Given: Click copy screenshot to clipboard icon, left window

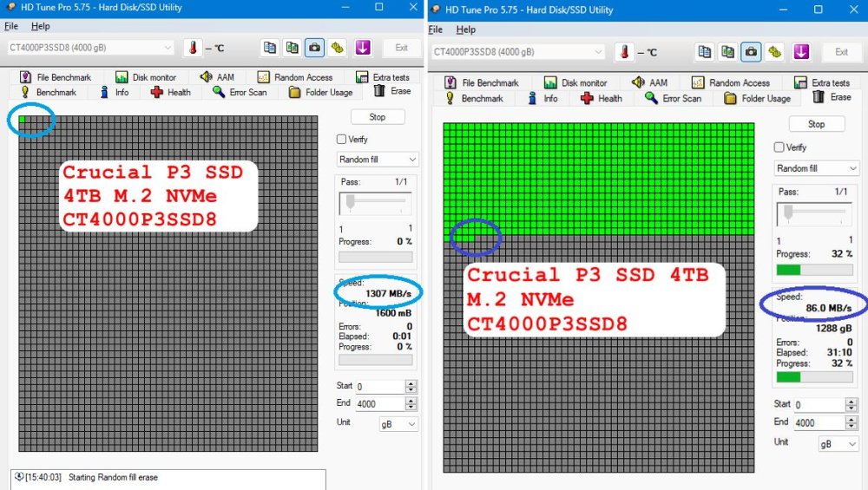Looking at the screenshot, I should 292,48.
